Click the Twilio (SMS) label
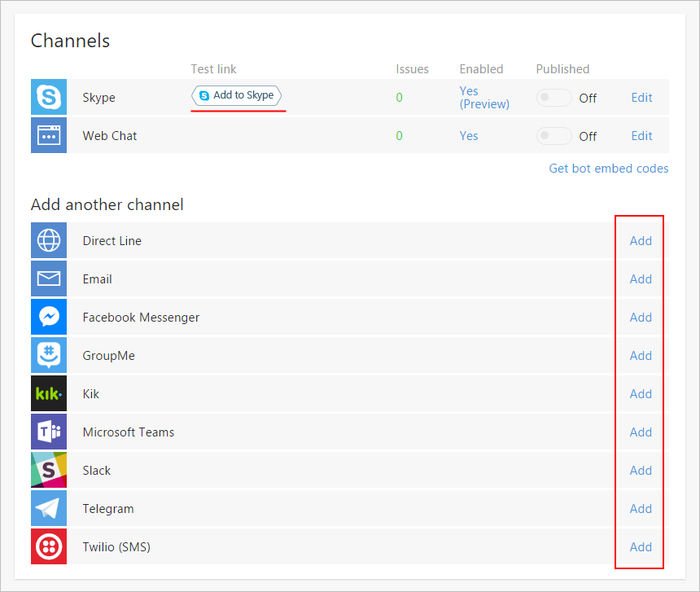The image size is (700, 592). pos(117,547)
